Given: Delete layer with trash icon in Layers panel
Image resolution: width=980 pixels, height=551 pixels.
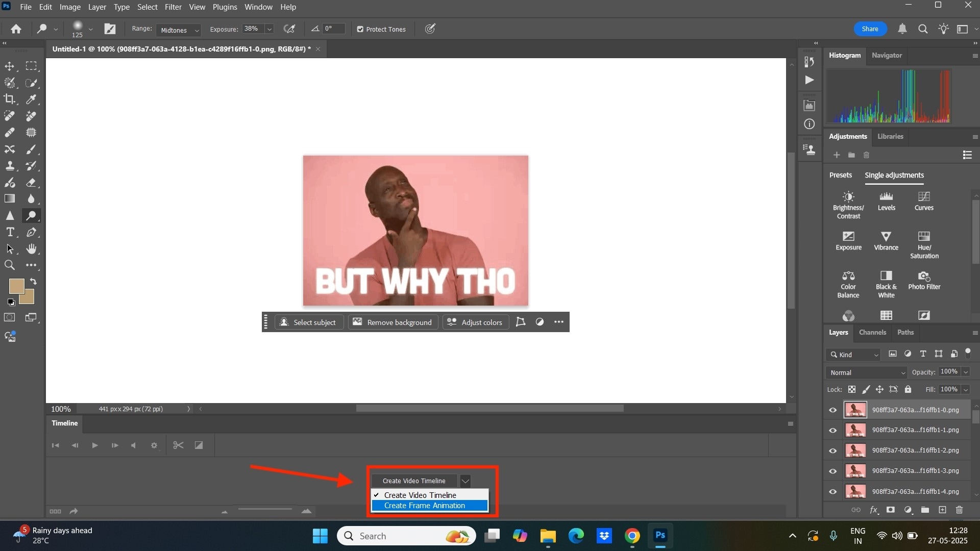Looking at the screenshot, I should pyautogui.click(x=959, y=510).
